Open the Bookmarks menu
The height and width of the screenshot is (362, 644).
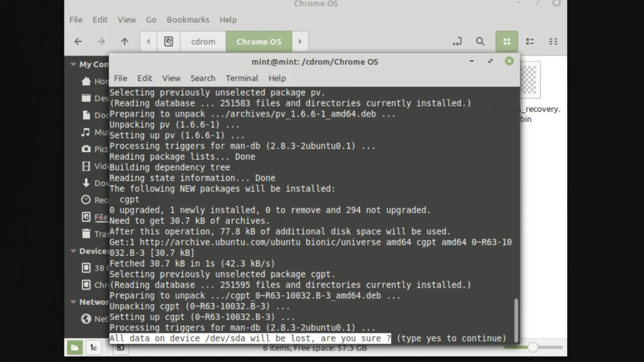coord(188,20)
